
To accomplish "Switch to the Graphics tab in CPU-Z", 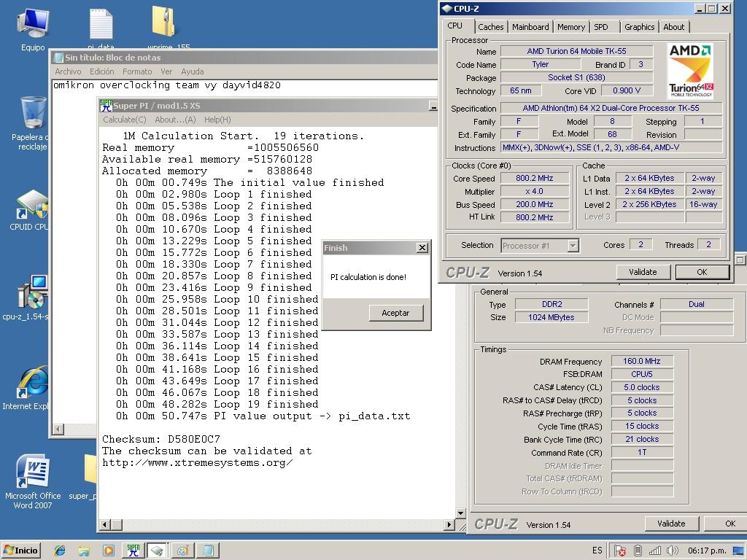I will [x=639, y=27].
